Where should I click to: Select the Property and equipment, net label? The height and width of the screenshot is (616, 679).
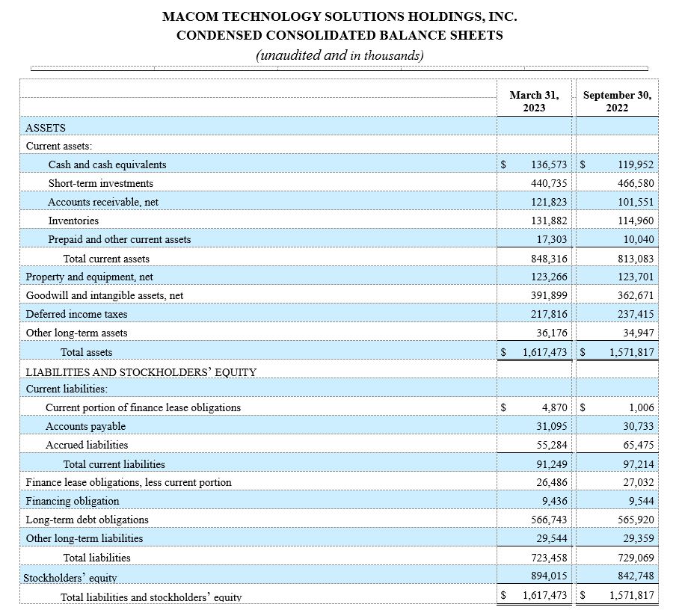(90, 277)
